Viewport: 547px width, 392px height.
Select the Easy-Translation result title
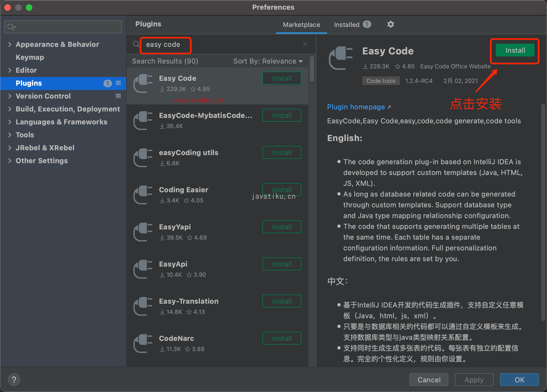tap(189, 301)
